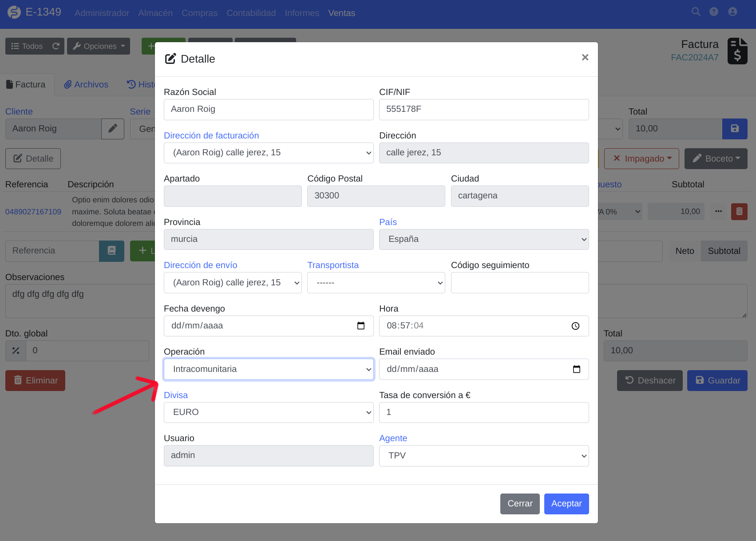The width and height of the screenshot is (756, 541).
Task: Follow the Cliente link label
Action: point(19,111)
